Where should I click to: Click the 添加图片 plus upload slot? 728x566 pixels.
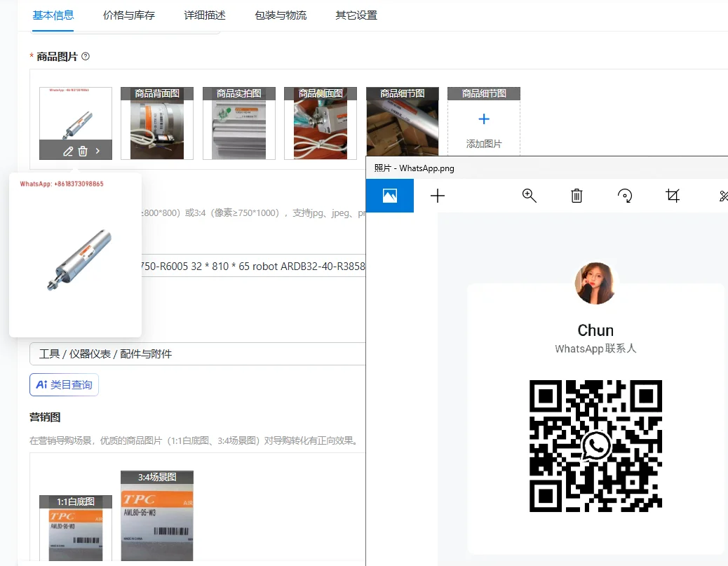tap(484, 121)
